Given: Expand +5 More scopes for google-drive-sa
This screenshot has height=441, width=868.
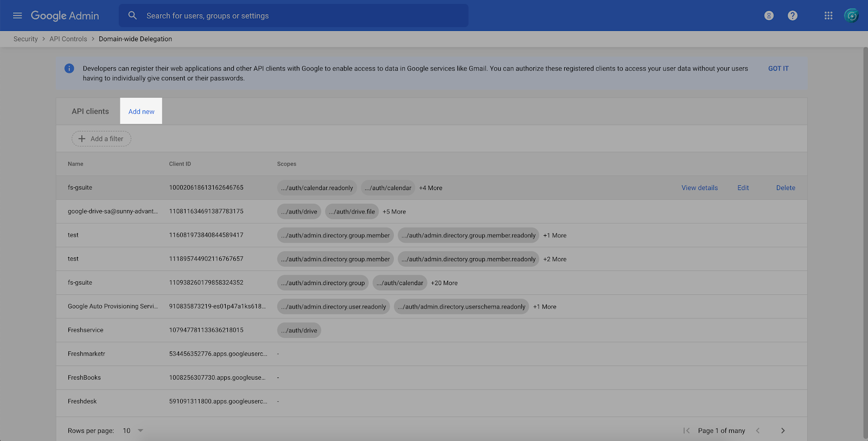Looking at the screenshot, I should point(394,212).
